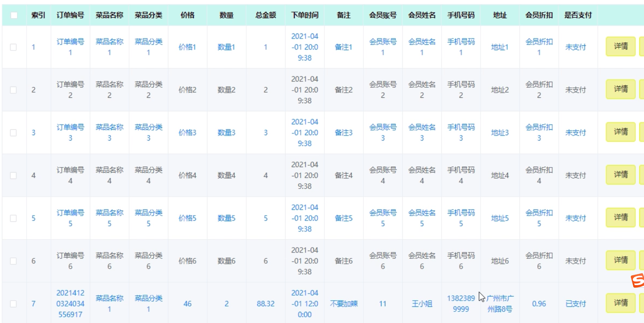This screenshot has width=644, height=323.
Task: Open 详情 for order 20214120324034556917
Action: tap(620, 303)
